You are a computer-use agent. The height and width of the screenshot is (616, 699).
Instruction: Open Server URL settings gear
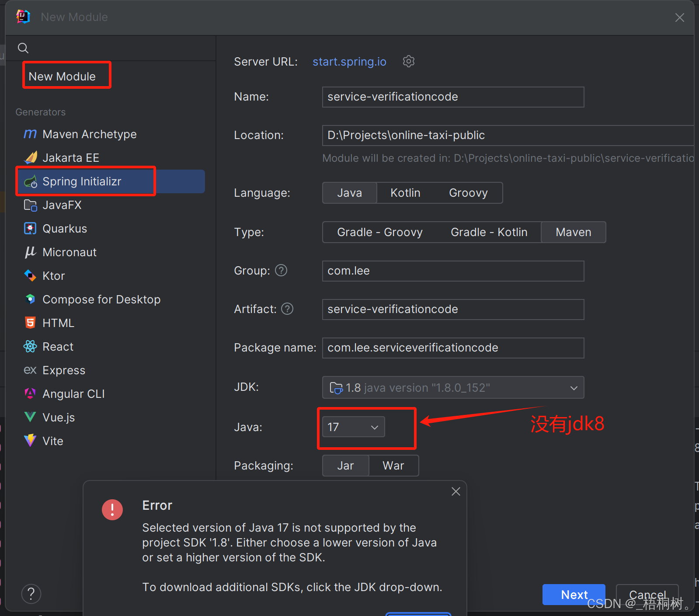pos(409,61)
